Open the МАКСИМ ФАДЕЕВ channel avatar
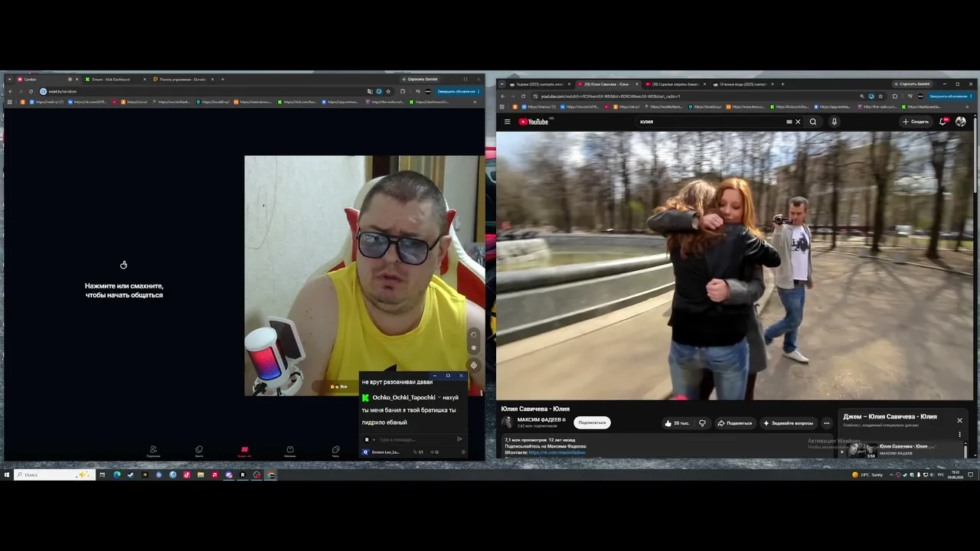This screenshot has width=980, height=551. pos(507,422)
